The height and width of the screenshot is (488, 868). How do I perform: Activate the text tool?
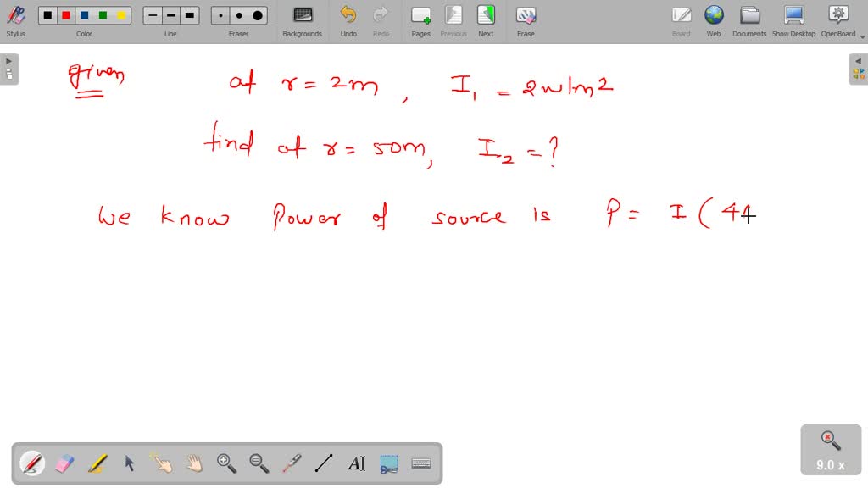(x=356, y=463)
